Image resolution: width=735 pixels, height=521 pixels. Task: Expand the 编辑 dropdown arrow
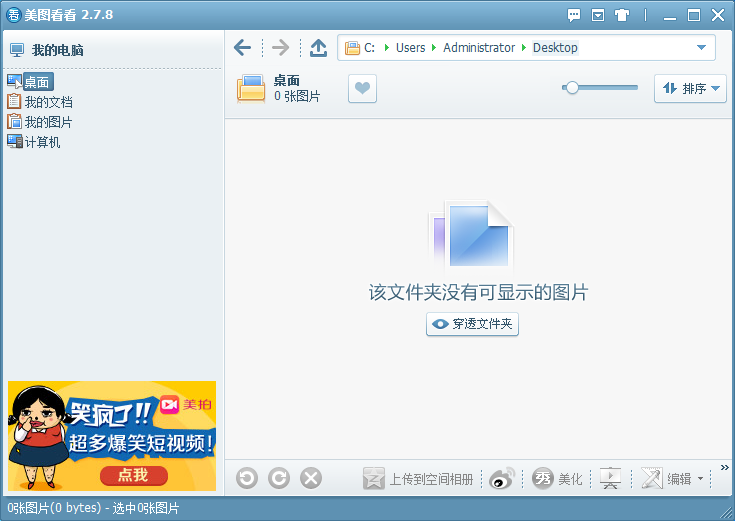coord(700,479)
